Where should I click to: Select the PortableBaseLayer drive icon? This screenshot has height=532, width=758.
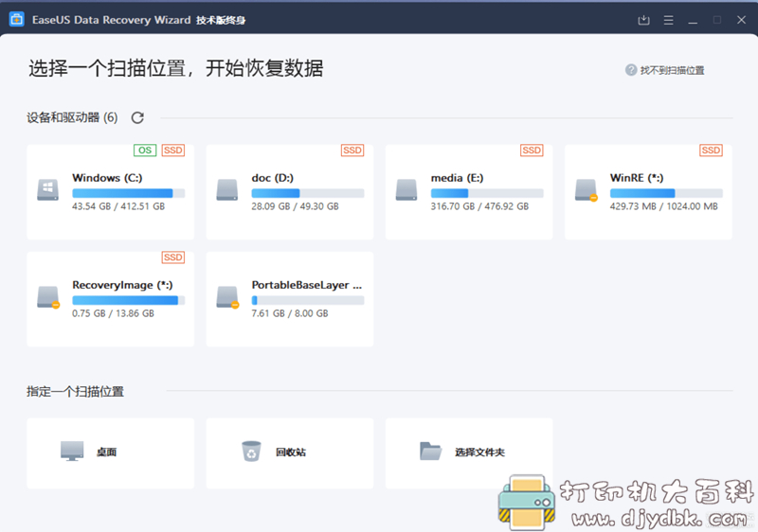click(227, 297)
